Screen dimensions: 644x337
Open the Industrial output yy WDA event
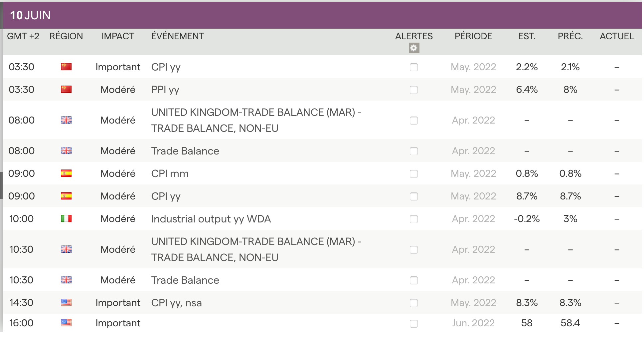[211, 219]
